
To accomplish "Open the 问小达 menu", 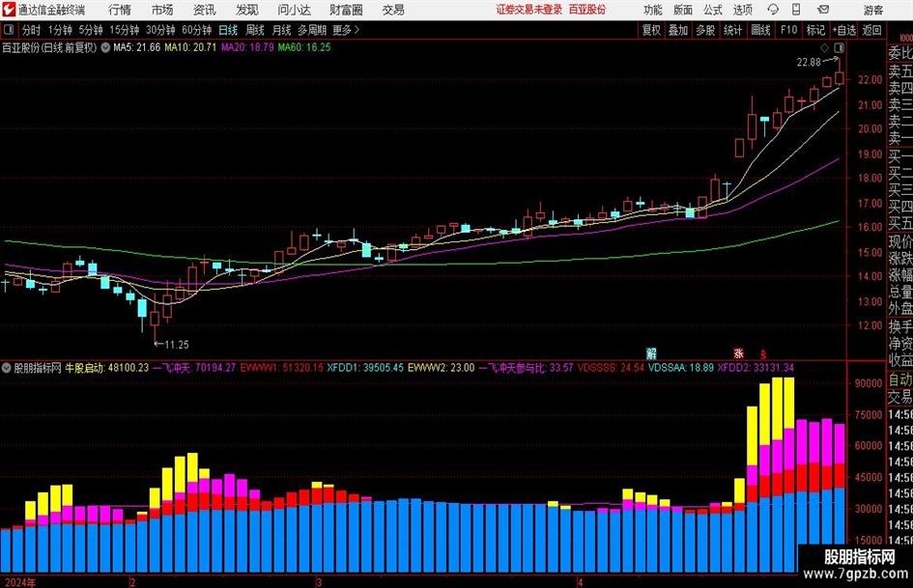I will 294,10.
